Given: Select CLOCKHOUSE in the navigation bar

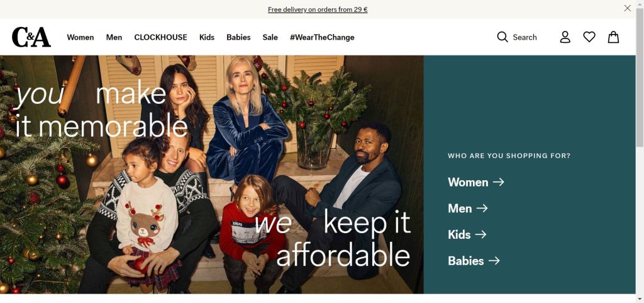Looking at the screenshot, I should 160,37.
